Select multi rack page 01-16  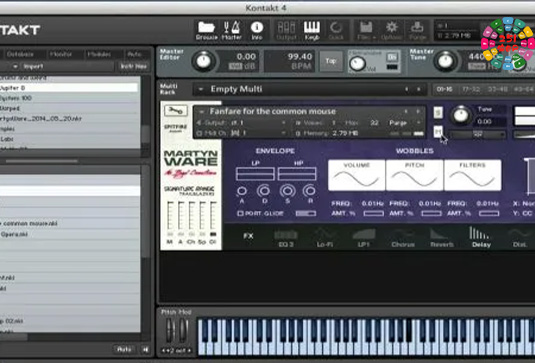445,89
